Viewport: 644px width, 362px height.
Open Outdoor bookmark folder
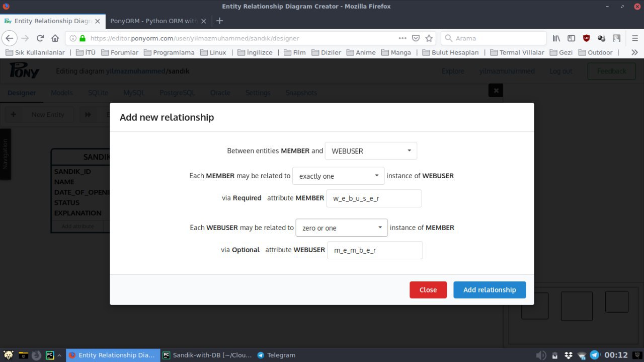[x=596, y=52]
